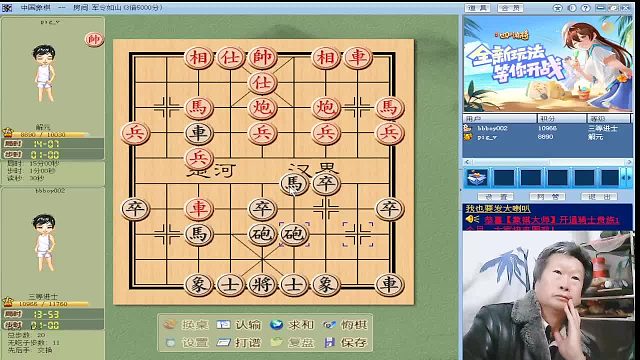Click bbboy002 player avatar

pyautogui.click(x=44, y=243)
